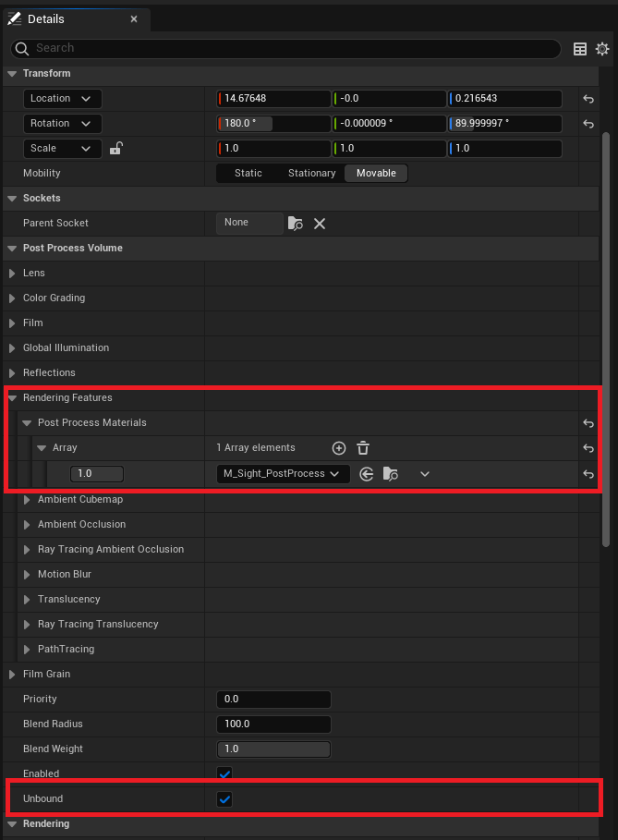Click the Details panel settings gear icon
618x840 pixels.
602,49
